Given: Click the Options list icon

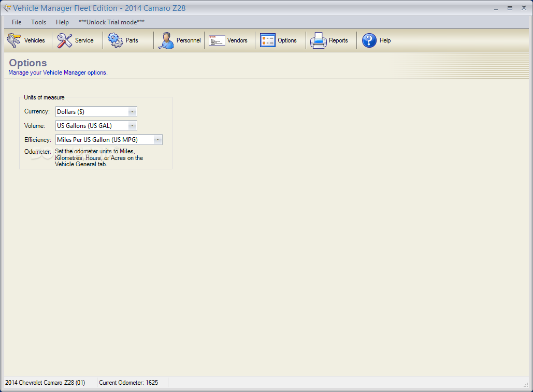Looking at the screenshot, I should point(267,40).
